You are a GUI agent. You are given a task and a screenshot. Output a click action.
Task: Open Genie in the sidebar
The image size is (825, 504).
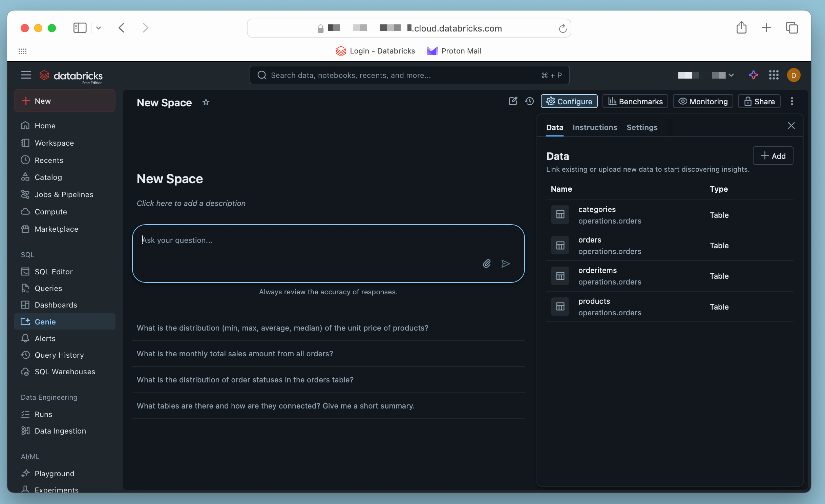(x=65, y=321)
